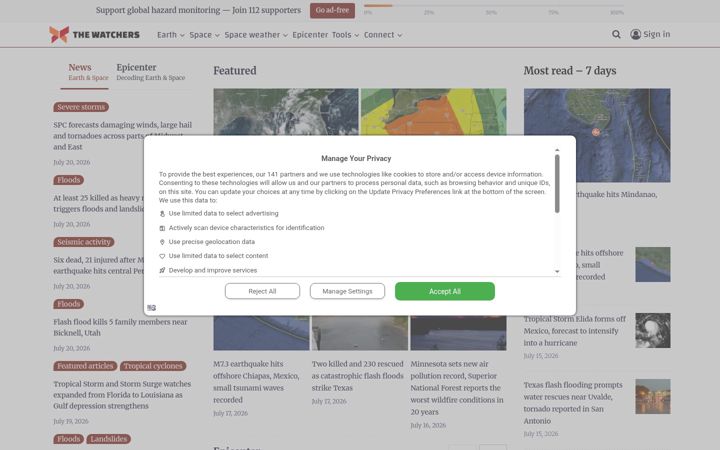Click the small icon in the privacy dialog's bottom-left corner
The image size is (720, 450).
click(152, 308)
